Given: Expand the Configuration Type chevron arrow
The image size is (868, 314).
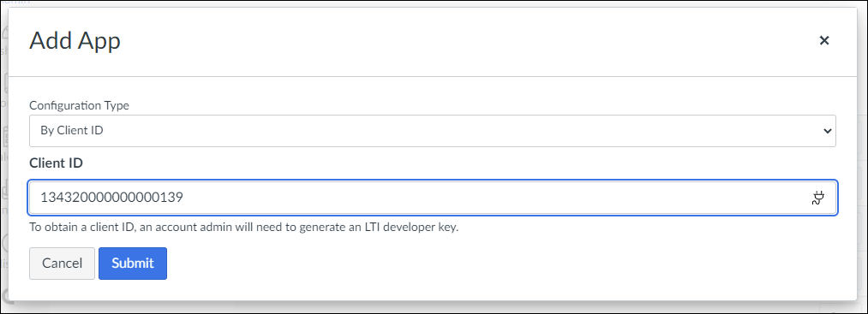Looking at the screenshot, I should coord(827,131).
